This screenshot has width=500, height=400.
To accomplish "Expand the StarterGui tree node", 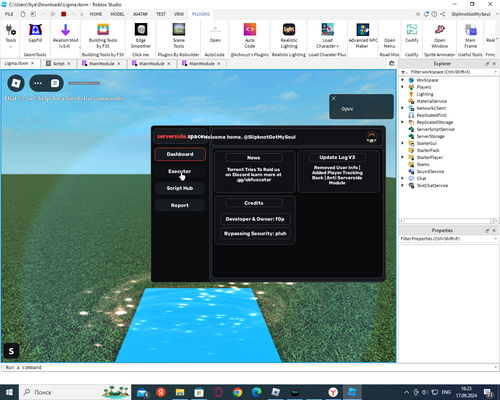I will 402,143.
